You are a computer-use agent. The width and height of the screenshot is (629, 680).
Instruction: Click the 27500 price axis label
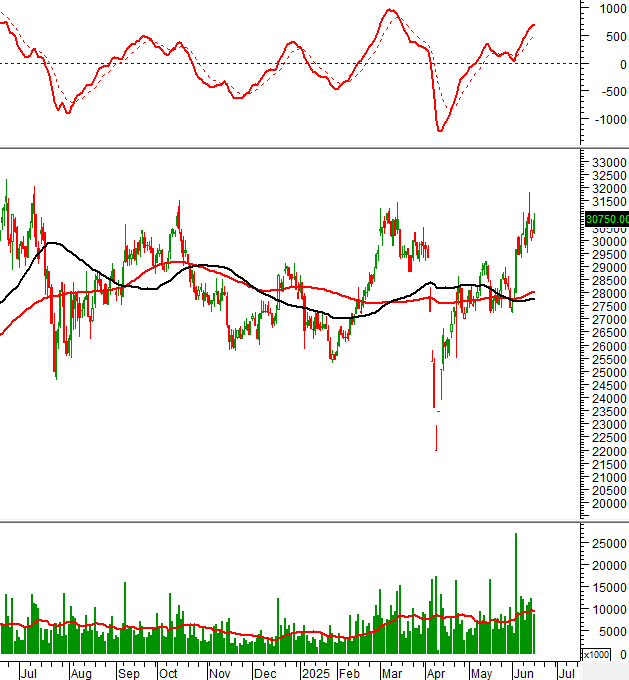pos(609,307)
